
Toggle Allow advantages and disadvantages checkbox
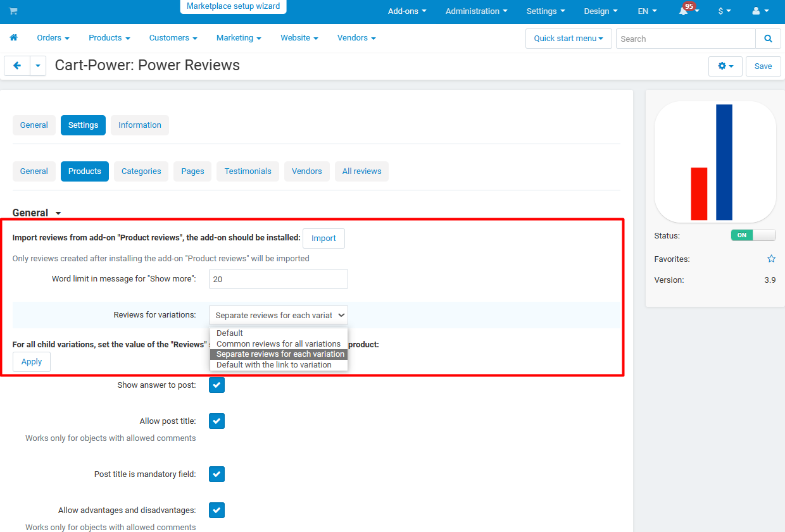pos(217,510)
